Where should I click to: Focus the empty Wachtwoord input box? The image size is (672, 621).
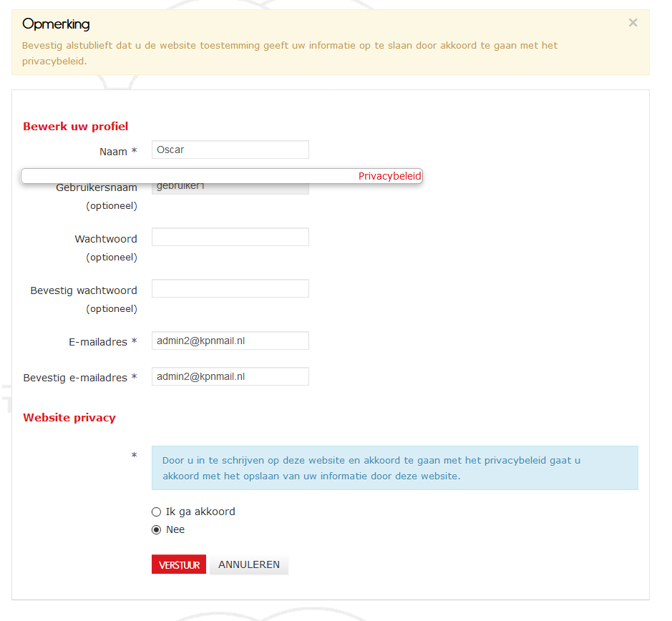click(230, 237)
